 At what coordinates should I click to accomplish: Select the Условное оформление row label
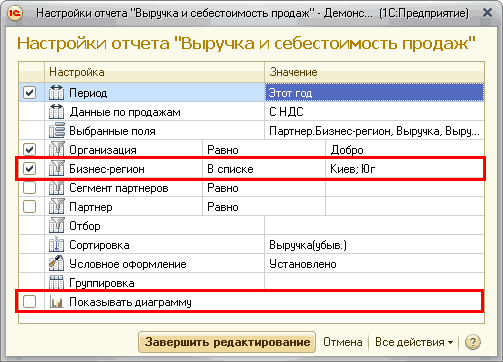(128, 264)
